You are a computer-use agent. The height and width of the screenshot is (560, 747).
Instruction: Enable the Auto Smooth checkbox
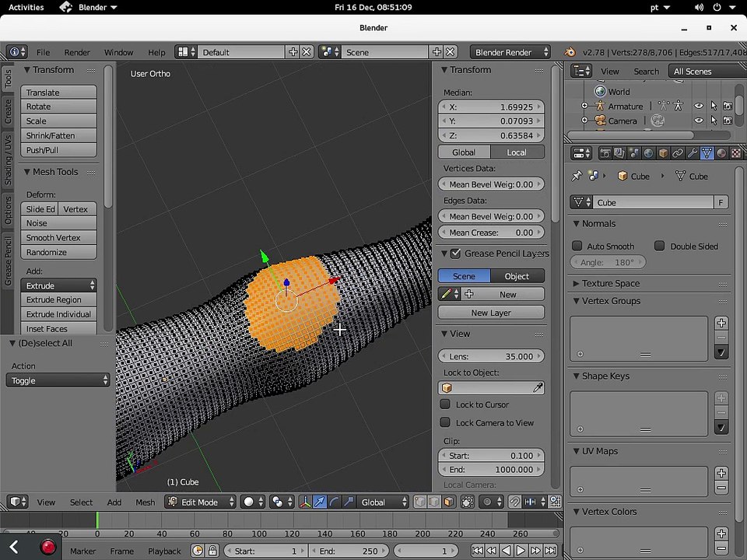tap(577, 246)
